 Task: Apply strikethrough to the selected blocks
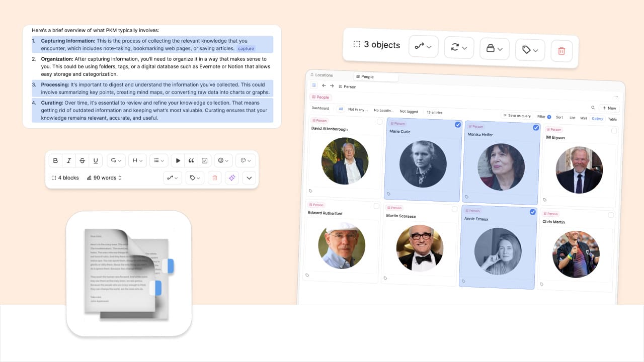point(82,160)
